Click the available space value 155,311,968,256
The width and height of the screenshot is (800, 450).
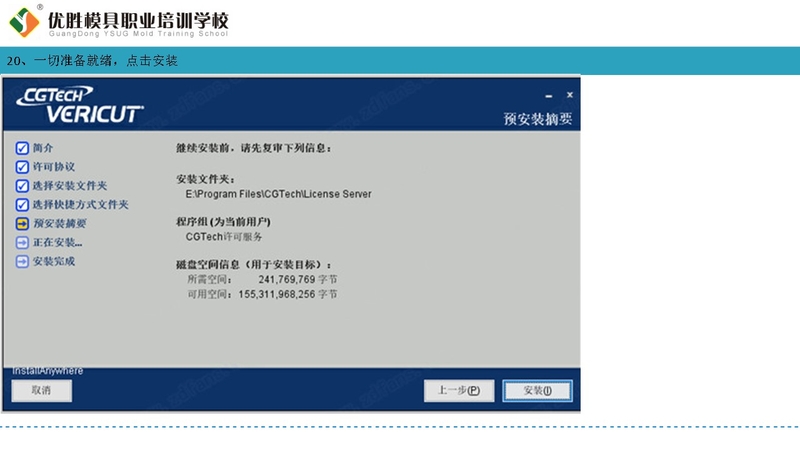point(277,294)
